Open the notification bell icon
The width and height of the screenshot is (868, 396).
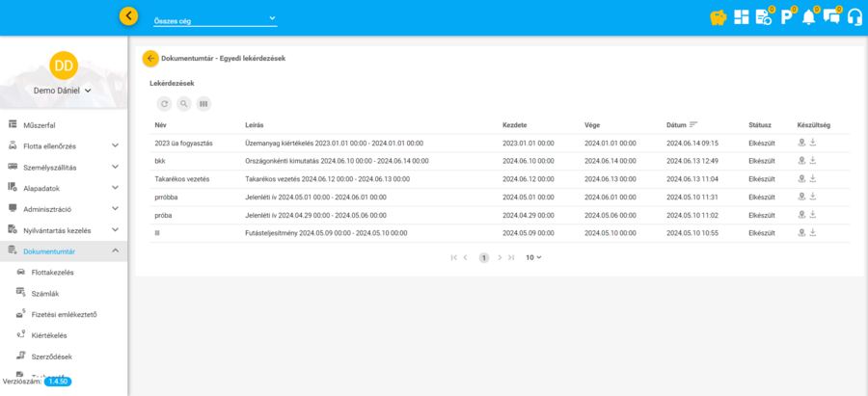click(x=808, y=16)
